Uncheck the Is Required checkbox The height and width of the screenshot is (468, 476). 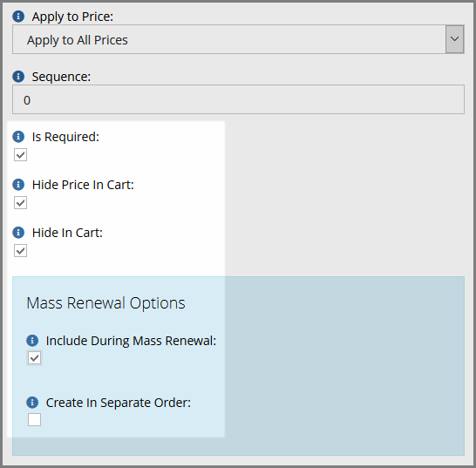pyautogui.click(x=20, y=155)
